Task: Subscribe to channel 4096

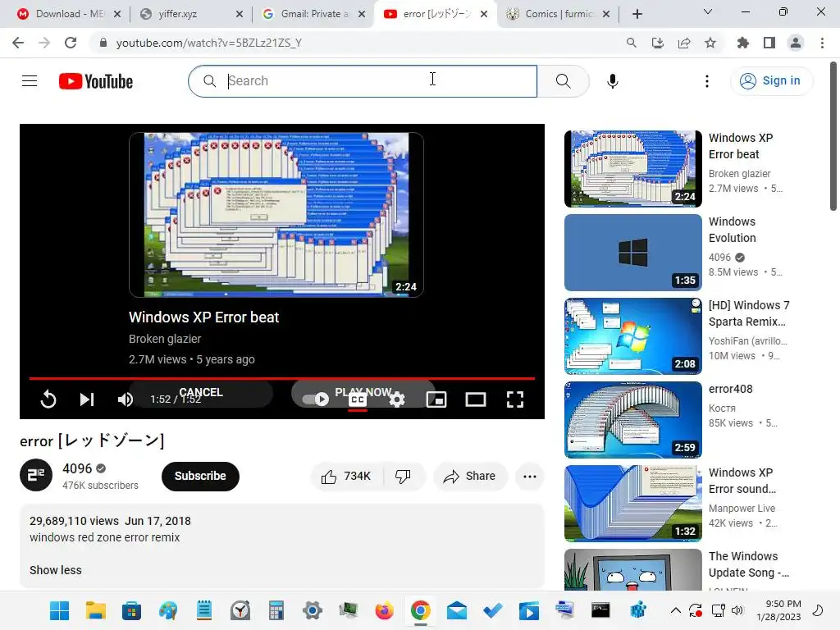Action: pos(200,477)
